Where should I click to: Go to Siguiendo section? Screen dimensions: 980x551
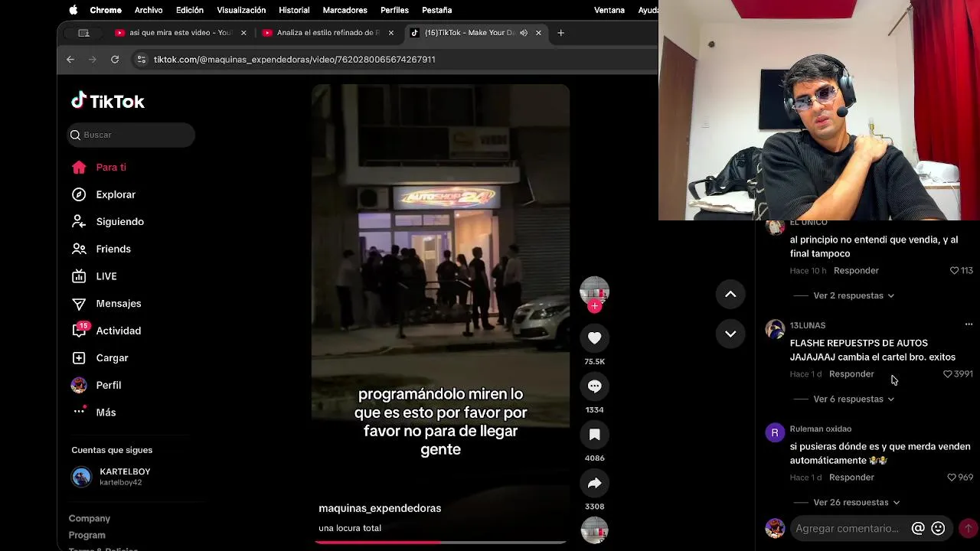[108, 221]
